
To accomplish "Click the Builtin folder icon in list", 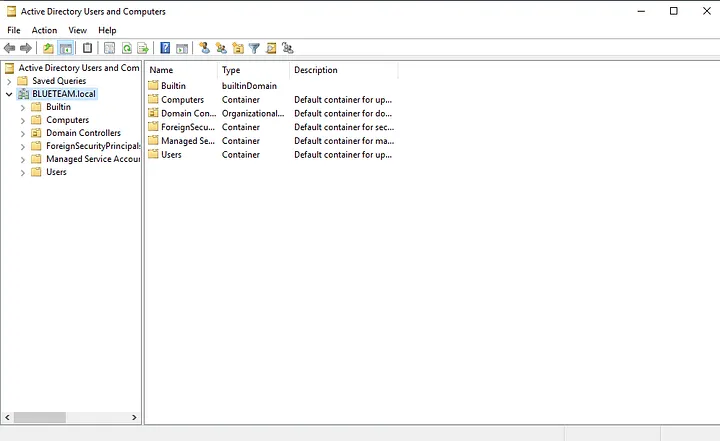I will [x=153, y=85].
